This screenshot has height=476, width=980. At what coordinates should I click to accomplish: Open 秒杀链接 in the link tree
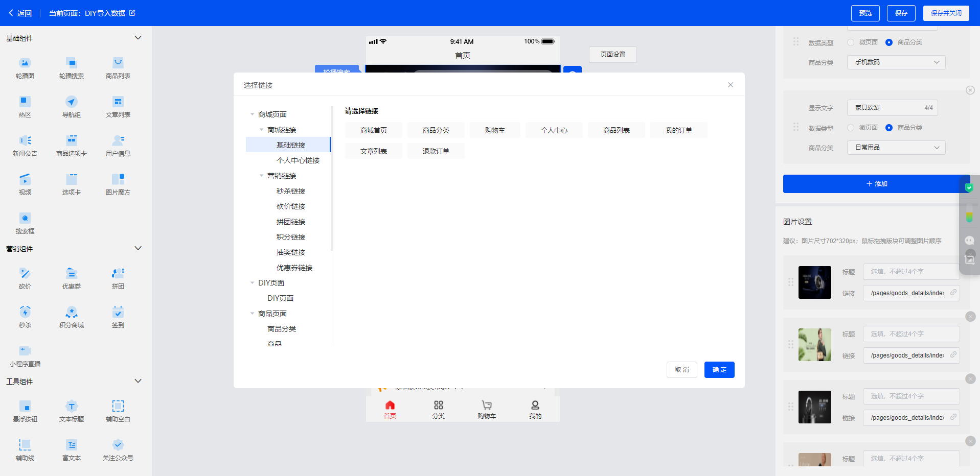coord(290,191)
